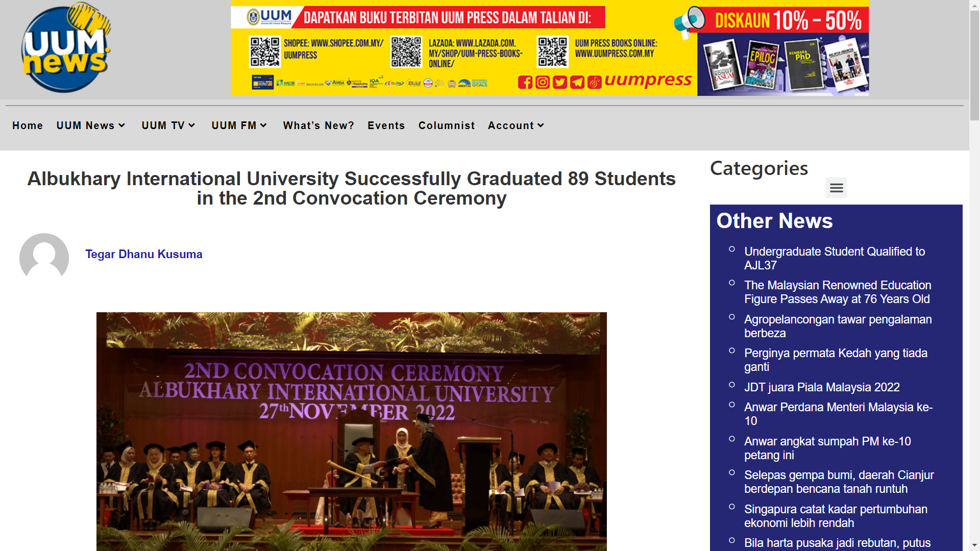The width and height of the screenshot is (980, 551).
Task: Expand the UUM News dropdown menu
Action: tap(91, 126)
